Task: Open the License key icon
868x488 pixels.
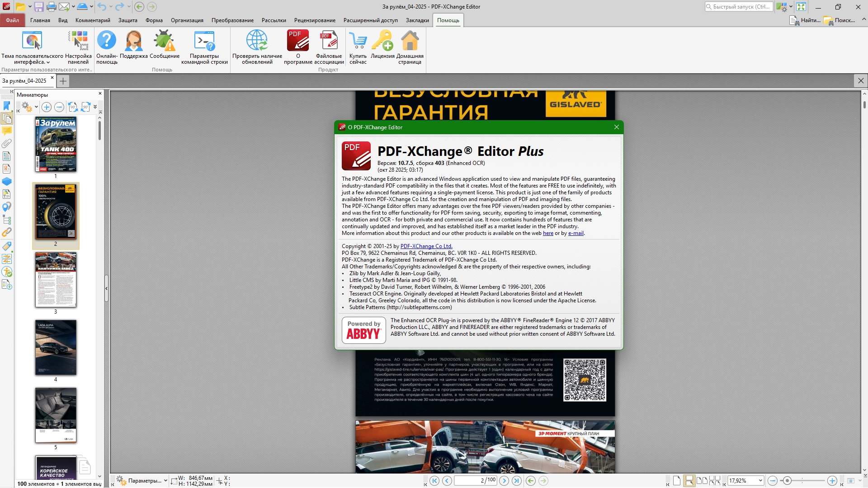Action: tap(382, 41)
